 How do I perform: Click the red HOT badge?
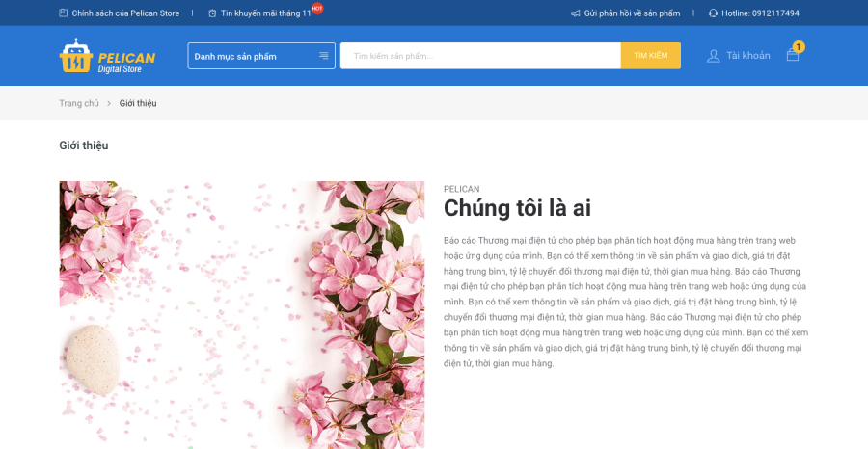(317, 9)
